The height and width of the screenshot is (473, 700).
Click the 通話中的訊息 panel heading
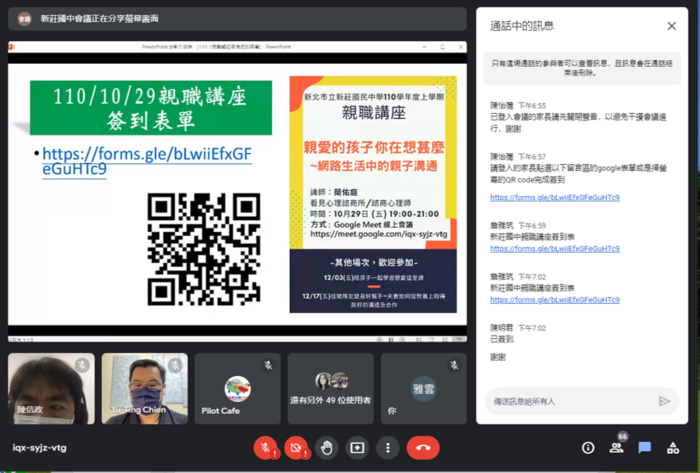pyautogui.click(x=522, y=26)
